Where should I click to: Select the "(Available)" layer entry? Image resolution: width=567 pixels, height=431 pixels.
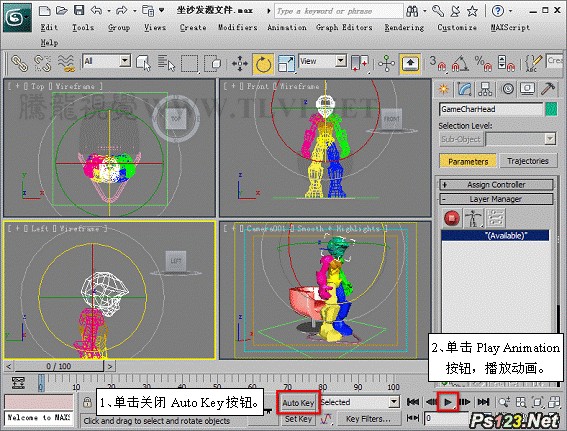pos(495,236)
